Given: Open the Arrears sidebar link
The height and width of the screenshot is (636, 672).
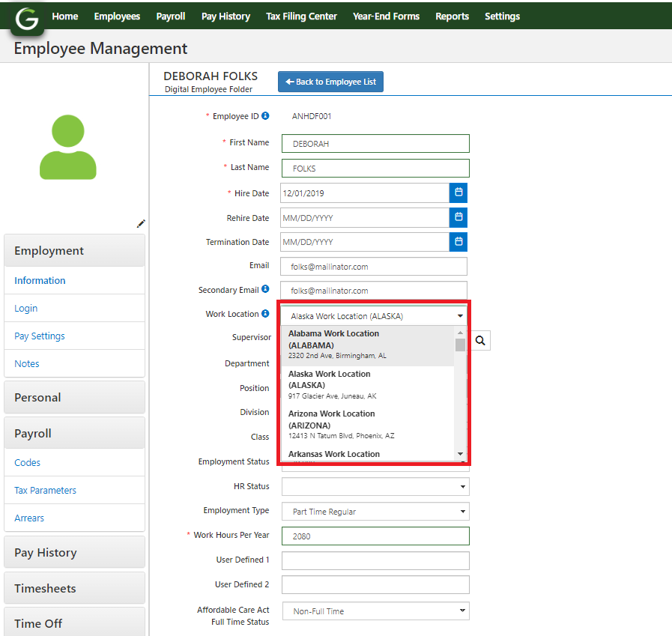Looking at the screenshot, I should click(28, 518).
